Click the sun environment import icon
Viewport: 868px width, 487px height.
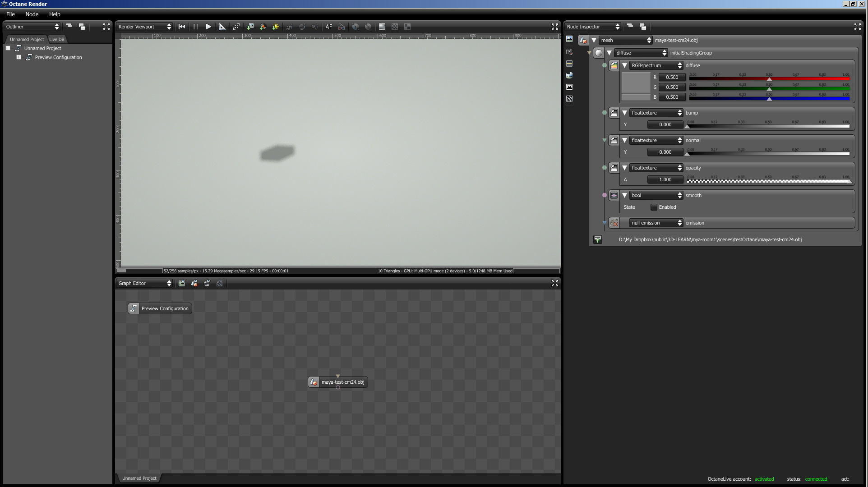pos(276,27)
